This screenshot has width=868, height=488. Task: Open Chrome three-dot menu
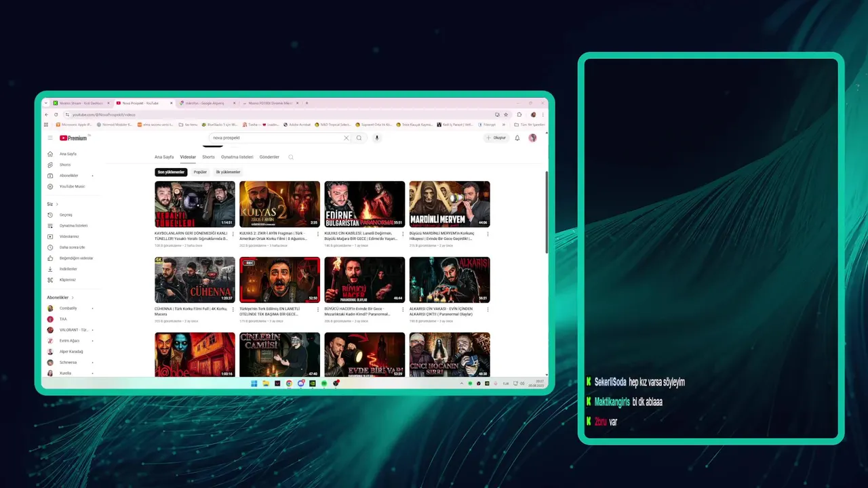pyautogui.click(x=542, y=115)
